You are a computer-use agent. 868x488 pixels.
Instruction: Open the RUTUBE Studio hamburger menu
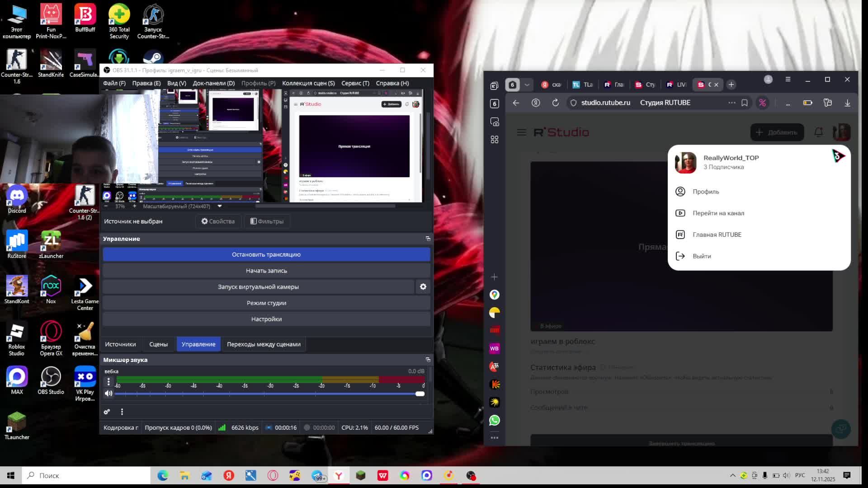[x=521, y=132]
